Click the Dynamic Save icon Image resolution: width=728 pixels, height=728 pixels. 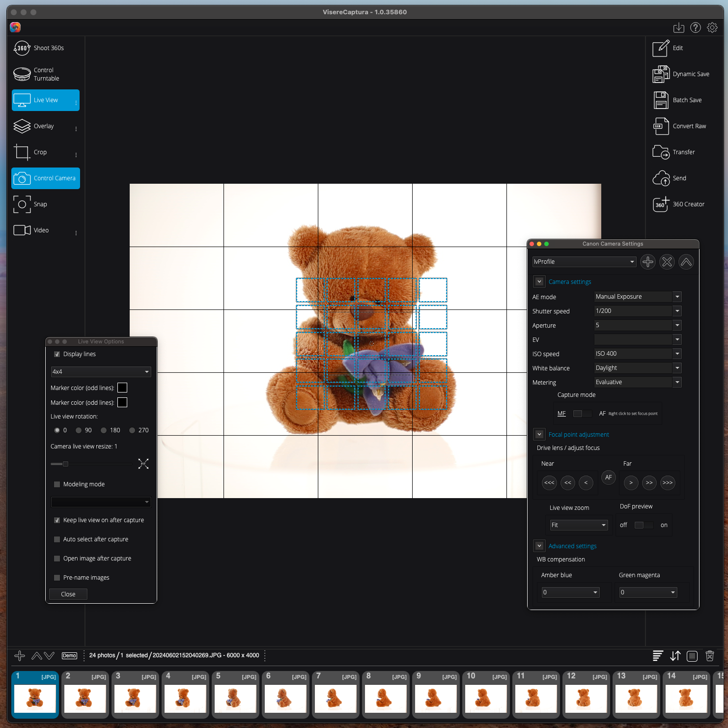(x=661, y=74)
